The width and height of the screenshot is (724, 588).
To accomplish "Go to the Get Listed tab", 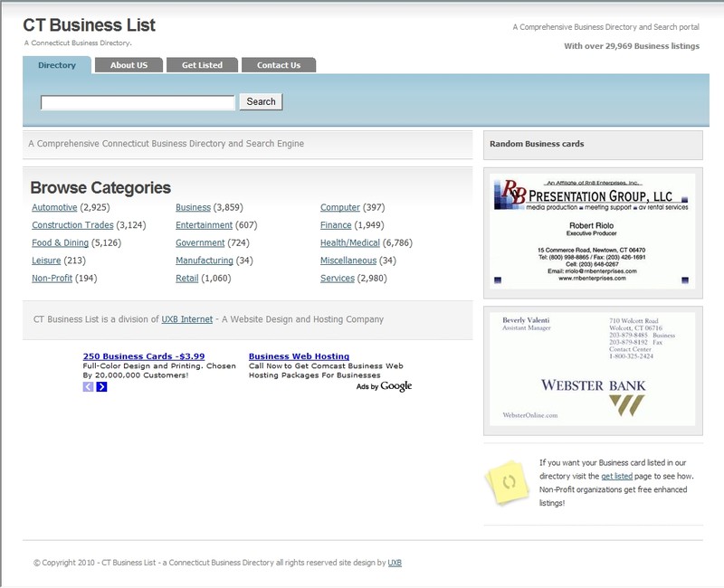I will tap(202, 65).
